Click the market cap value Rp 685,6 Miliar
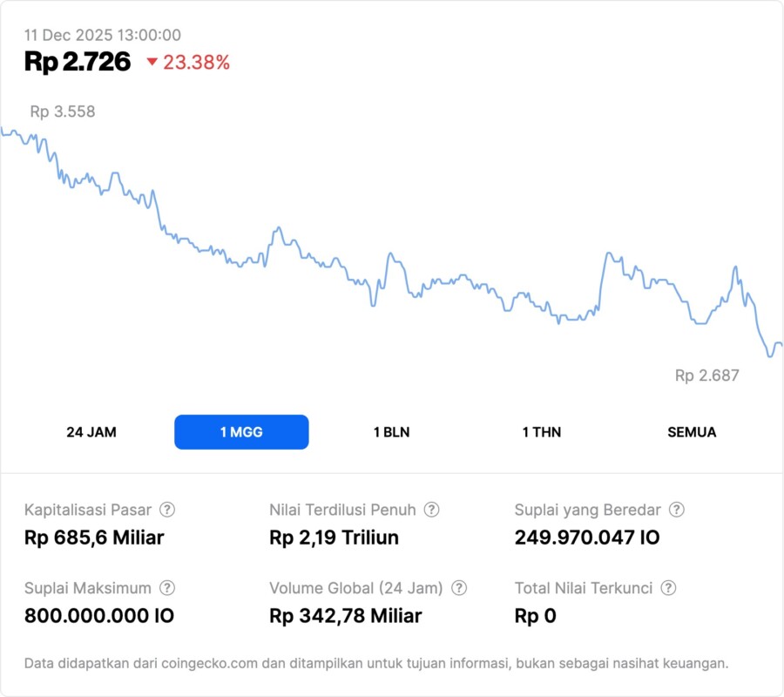 [94, 538]
